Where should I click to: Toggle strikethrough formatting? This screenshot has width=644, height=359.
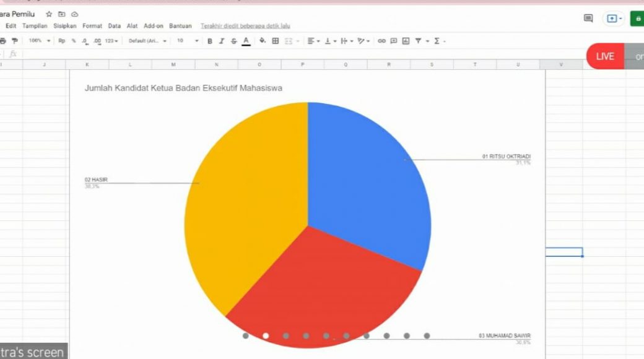(x=233, y=41)
